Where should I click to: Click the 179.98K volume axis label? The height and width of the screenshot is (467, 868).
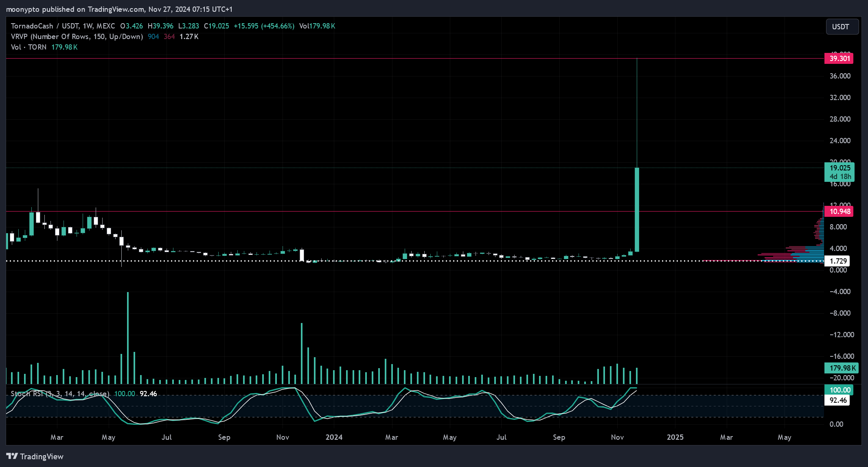click(841, 368)
